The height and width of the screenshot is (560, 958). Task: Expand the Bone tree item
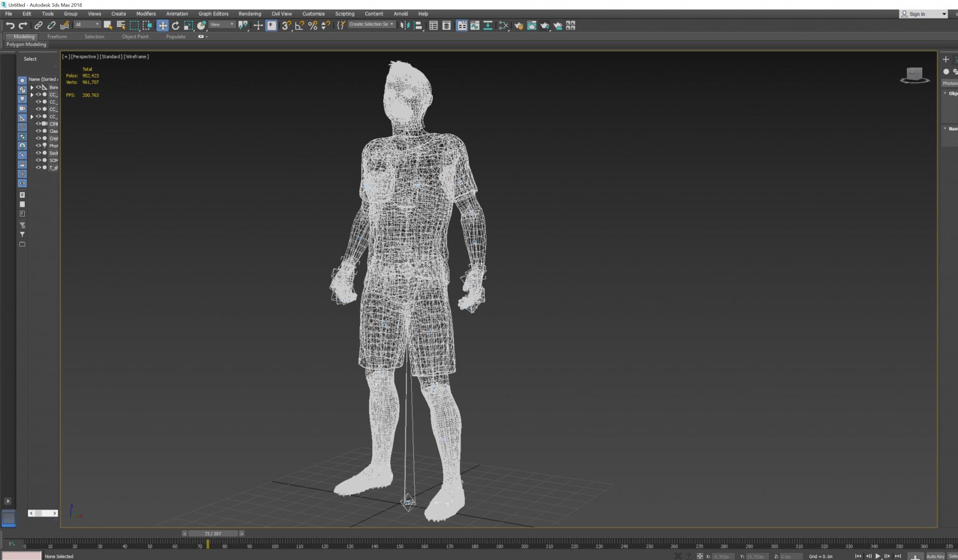32,87
